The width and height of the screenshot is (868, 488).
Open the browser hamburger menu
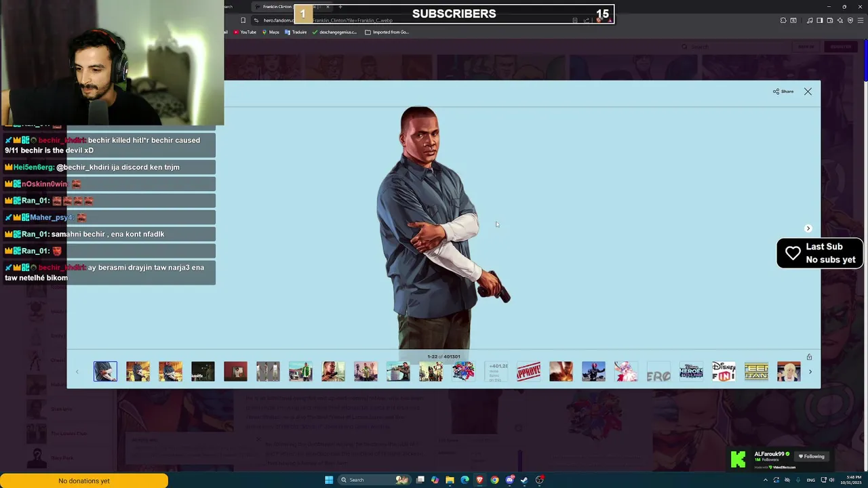861,20
